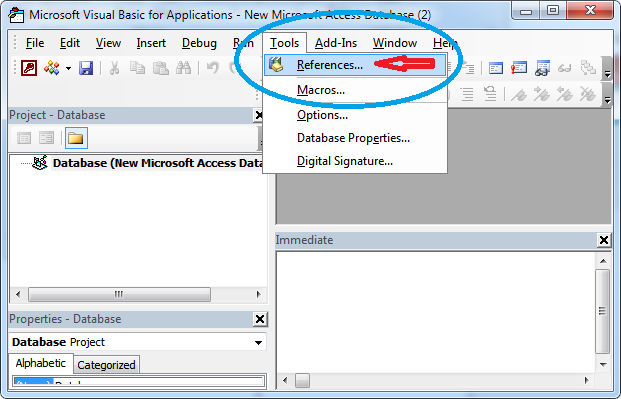The height and width of the screenshot is (399, 621).
Task: Click the Clear All Bookmarks icon
Action: 588,94
